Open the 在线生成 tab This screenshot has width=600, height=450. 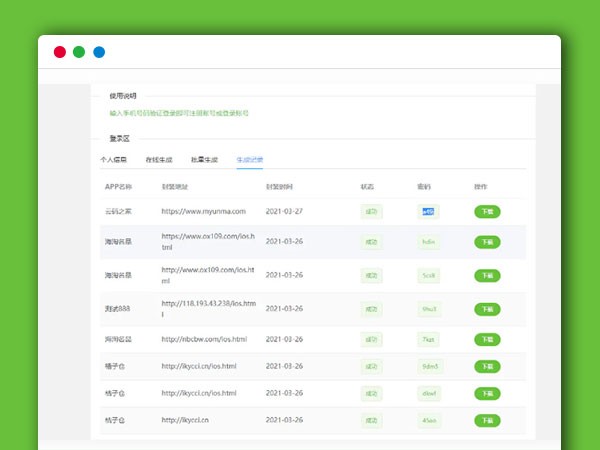click(x=159, y=159)
